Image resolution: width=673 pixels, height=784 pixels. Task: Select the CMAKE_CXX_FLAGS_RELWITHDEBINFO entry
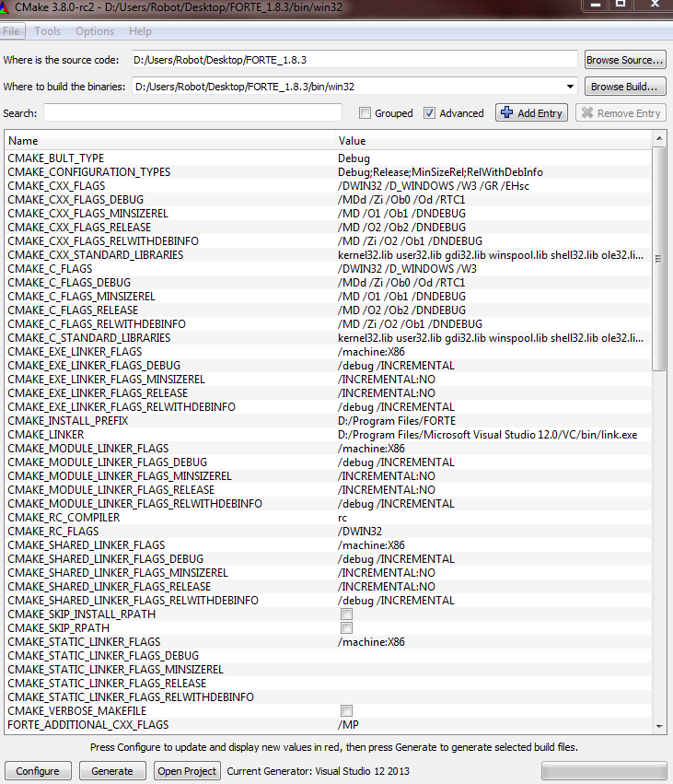point(103,241)
